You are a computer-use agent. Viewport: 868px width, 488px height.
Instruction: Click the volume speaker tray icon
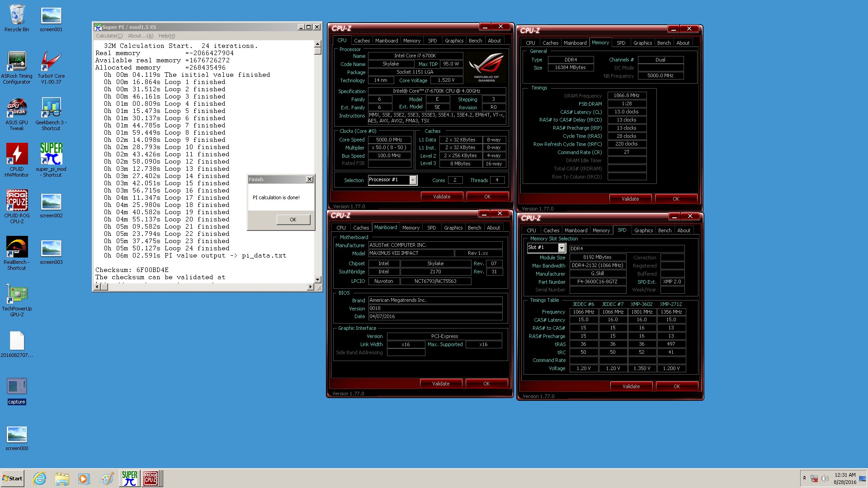[x=825, y=479]
